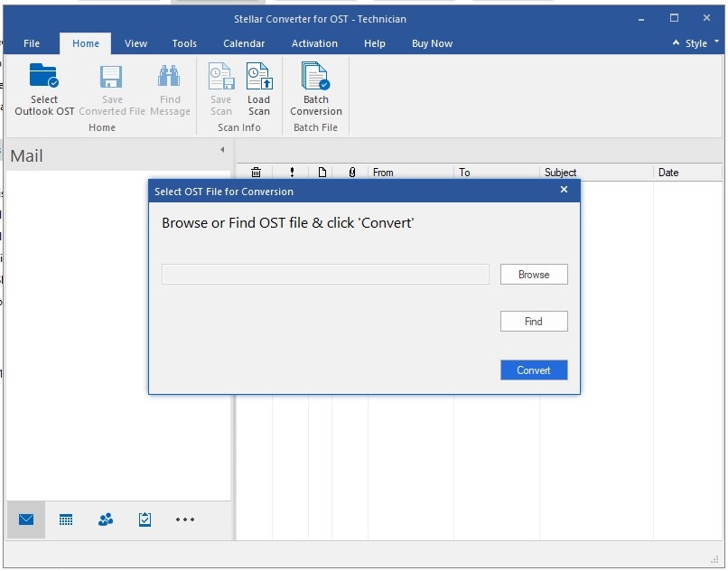
Task: Open Contacts people icon in bottom bar
Action: click(106, 520)
